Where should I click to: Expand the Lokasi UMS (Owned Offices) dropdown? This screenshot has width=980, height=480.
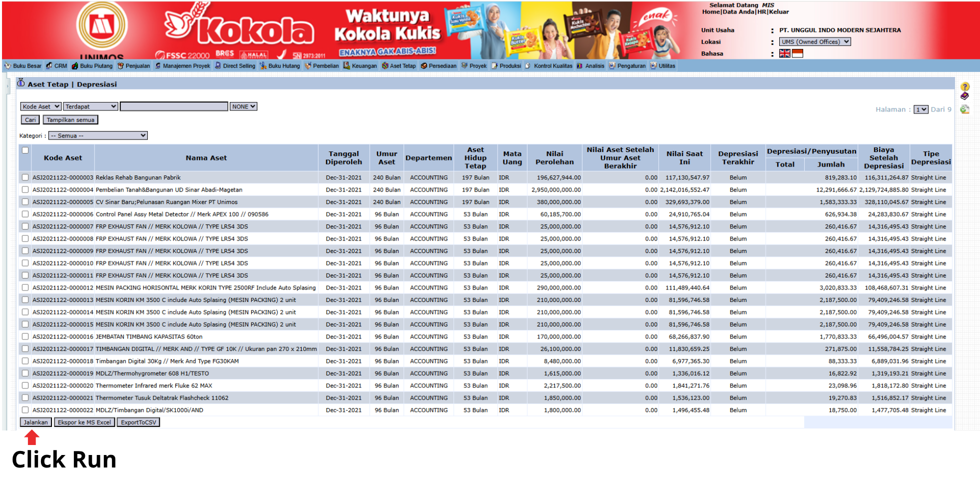(815, 42)
